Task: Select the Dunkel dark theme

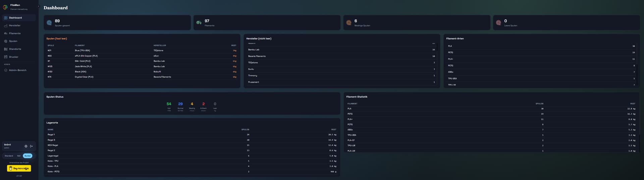Action: [x=28, y=156]
